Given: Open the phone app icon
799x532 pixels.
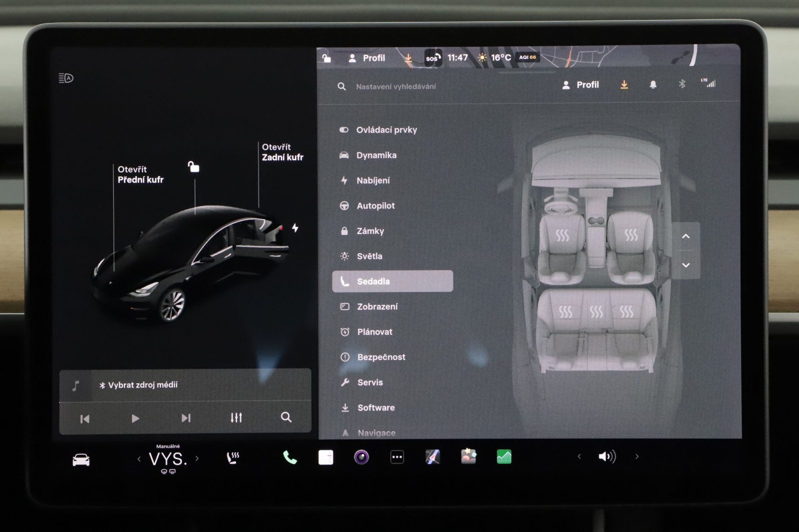Looking at the screenshot, I should [290, 457].
